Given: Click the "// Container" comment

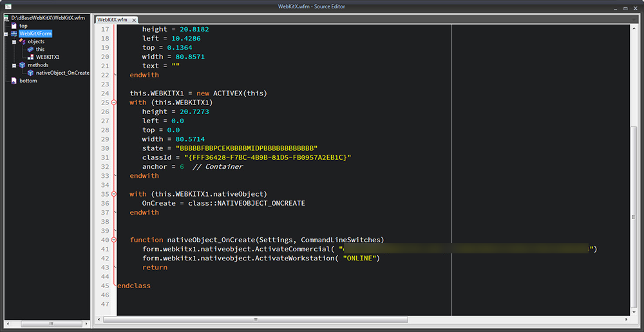Looking at the screenshot, I should pos(217,166).
